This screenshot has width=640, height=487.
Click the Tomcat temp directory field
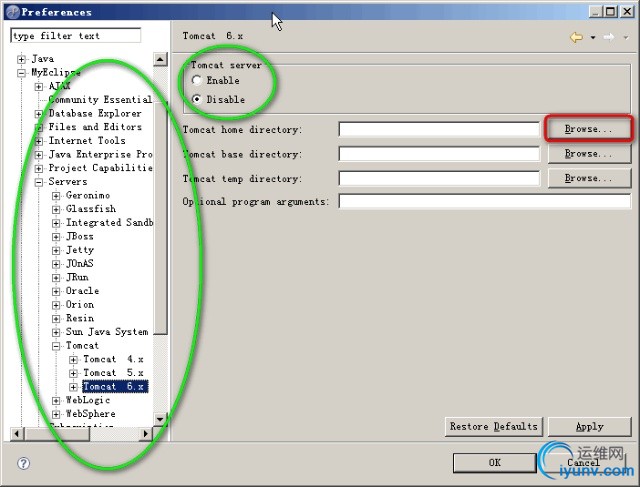[439, 178]
